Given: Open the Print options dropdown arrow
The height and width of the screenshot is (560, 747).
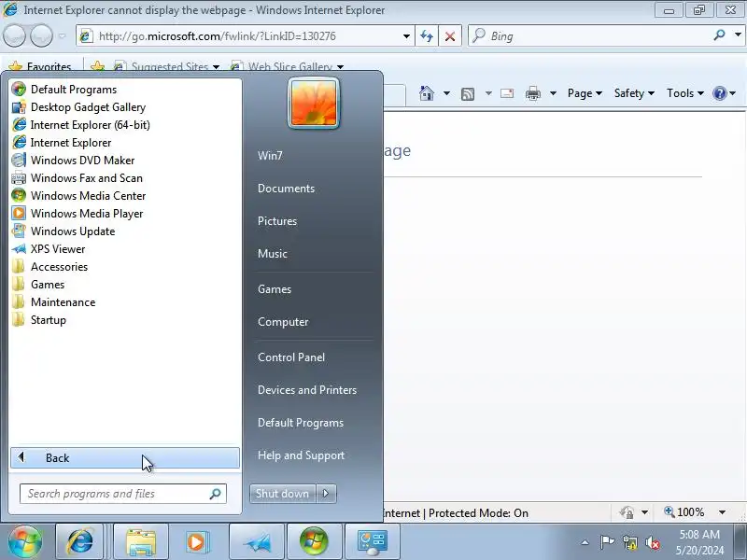Looking at the screenshot, I should (x=553, y=93).
